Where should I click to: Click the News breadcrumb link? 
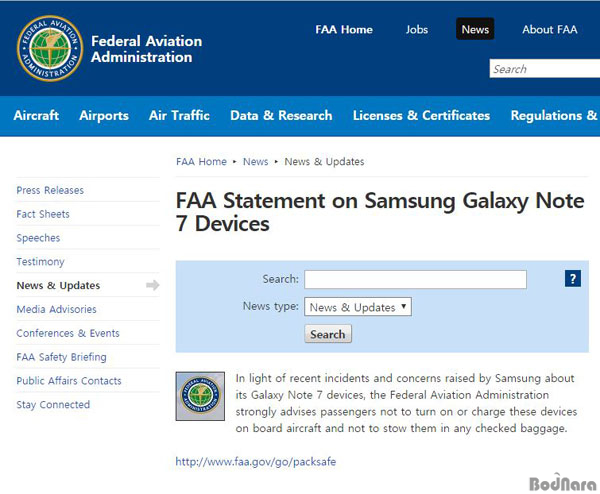[255, 161]
